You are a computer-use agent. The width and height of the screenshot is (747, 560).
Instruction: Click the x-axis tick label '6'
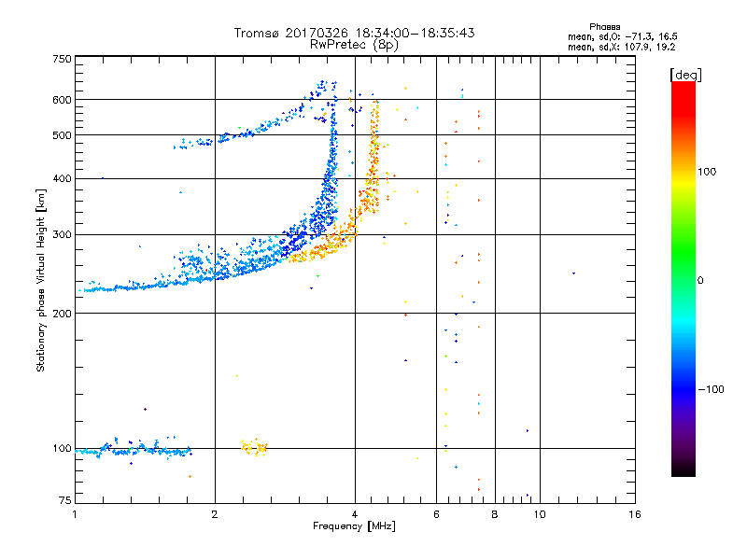pos(436,514)
